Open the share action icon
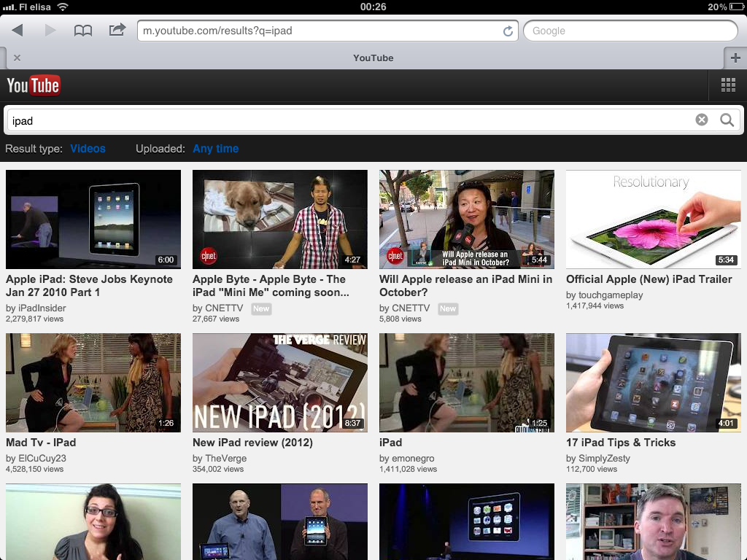 tap(117, 30)
